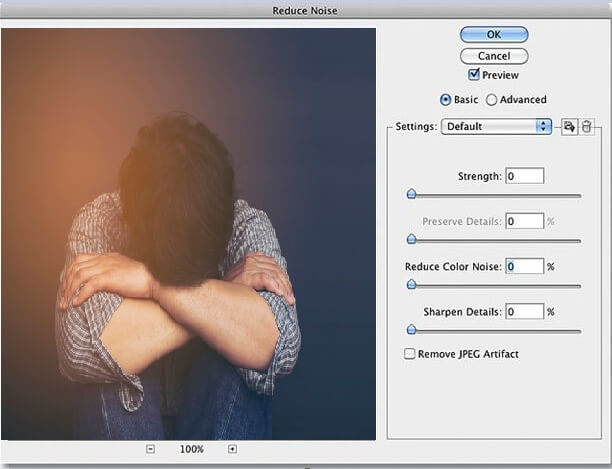Click the Preserve Details value field

(525, 221)
